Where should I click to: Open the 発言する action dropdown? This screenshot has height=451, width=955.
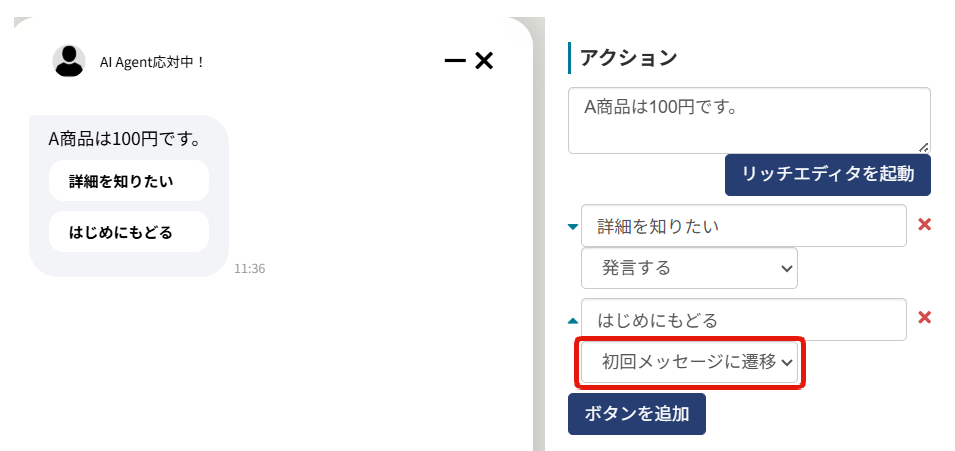(689, 268)
